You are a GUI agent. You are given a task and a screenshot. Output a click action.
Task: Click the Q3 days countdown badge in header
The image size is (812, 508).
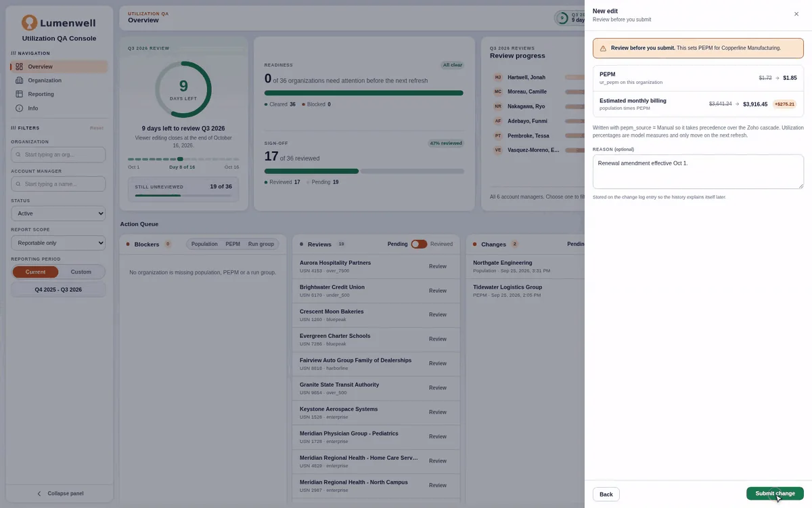click(570, 18)
